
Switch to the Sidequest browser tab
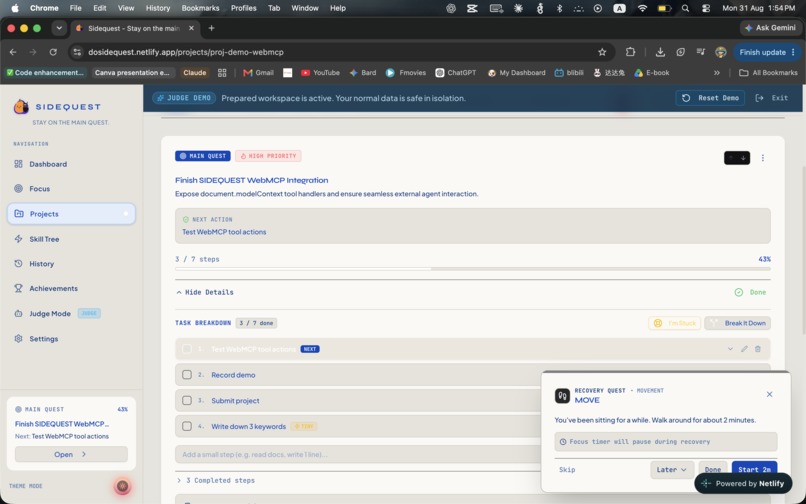point(133,28)
